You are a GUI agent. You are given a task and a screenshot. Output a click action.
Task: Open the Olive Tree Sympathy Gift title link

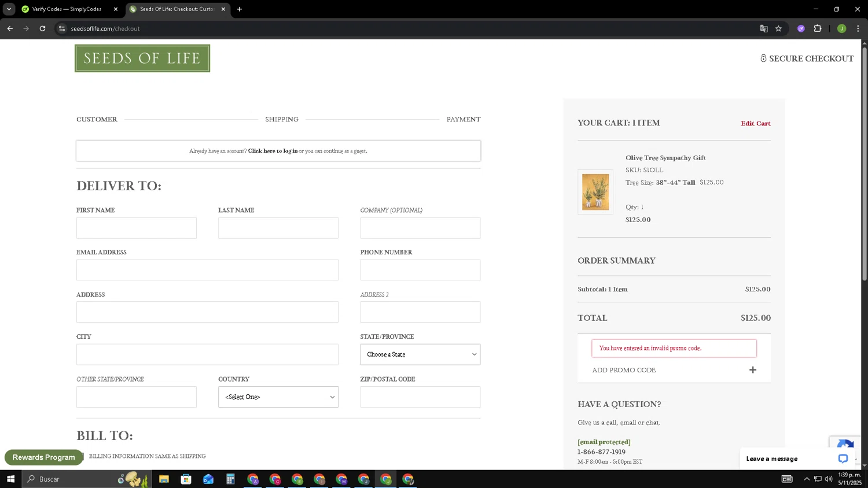click(x=665, y=157)
